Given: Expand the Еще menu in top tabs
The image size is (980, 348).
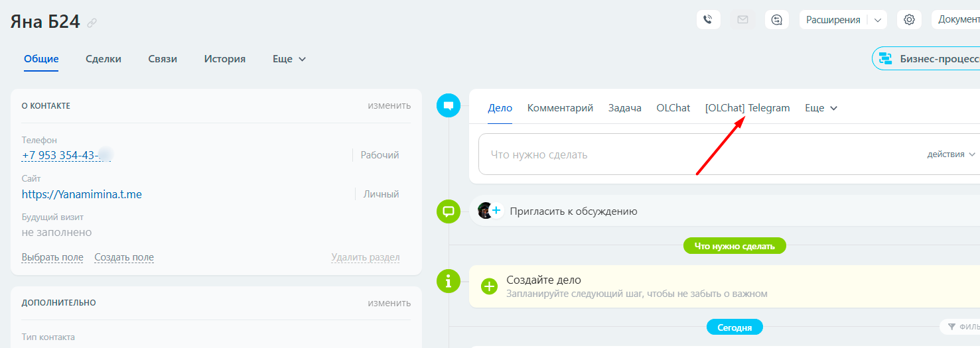Looking at the screenshot, I should click(289, 59).
